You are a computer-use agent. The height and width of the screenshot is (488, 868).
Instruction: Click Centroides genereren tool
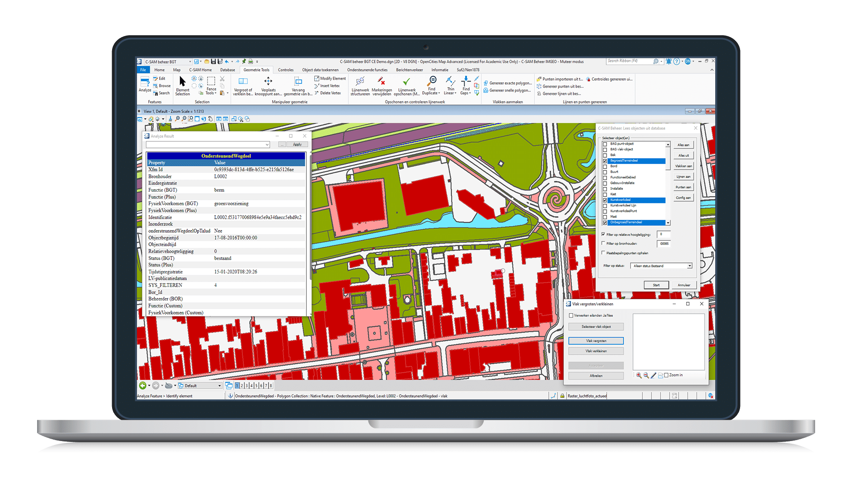[x=609, y=79]
